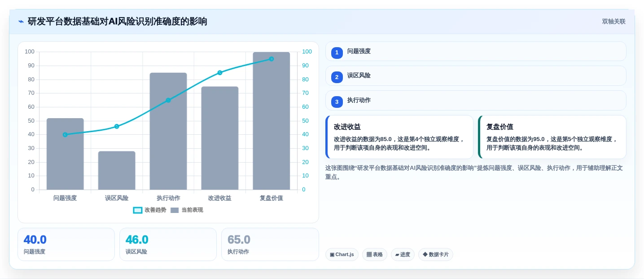Click number badge 1 for 问题强度
This screenshot has height=279, width=644.
(x=337, y=53)
